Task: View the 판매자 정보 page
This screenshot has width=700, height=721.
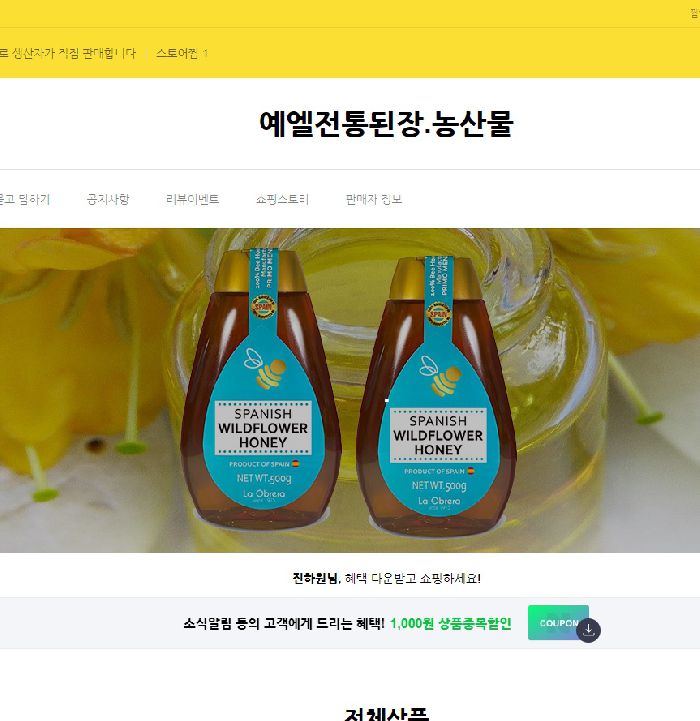Action: point(374,200)
